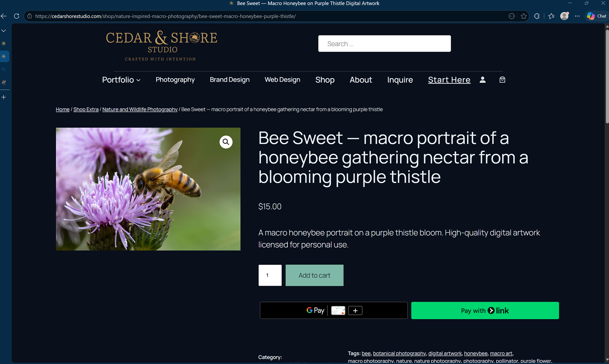Screen dimensions: 609x364
Task: Click the honeybee product photo
Action: (148, 189)
